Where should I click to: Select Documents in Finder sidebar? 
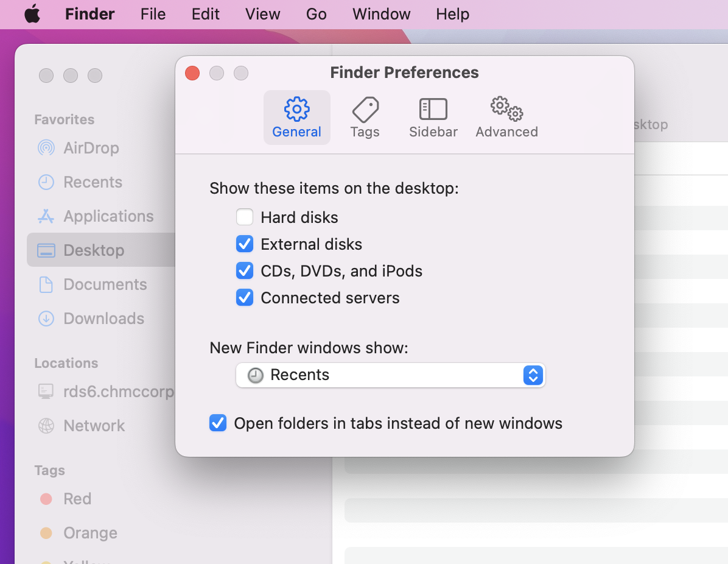point(105,284)
